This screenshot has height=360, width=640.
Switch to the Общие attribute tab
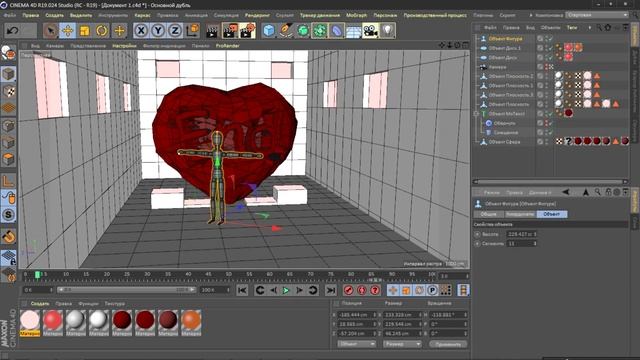click(x=489, y=214)
